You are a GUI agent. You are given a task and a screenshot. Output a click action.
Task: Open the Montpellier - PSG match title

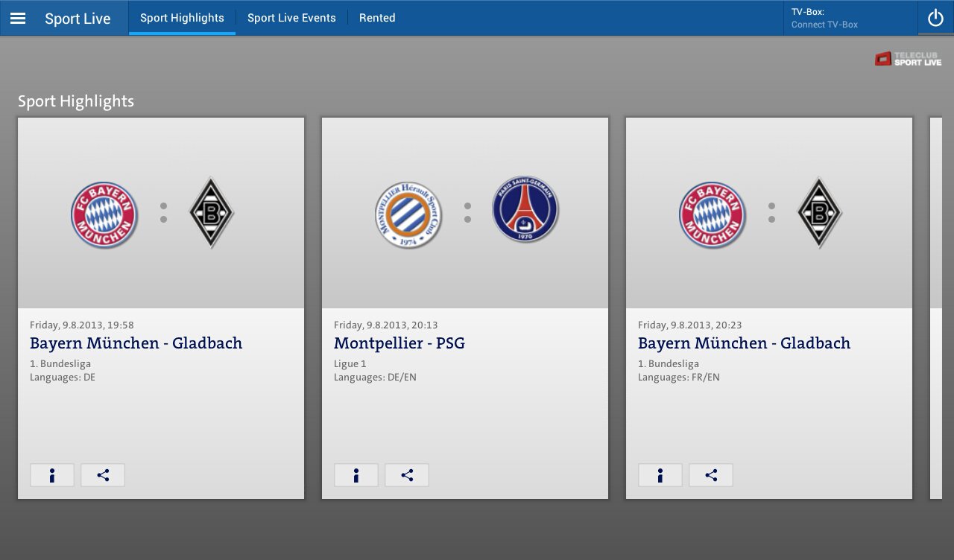pos(399,343)
